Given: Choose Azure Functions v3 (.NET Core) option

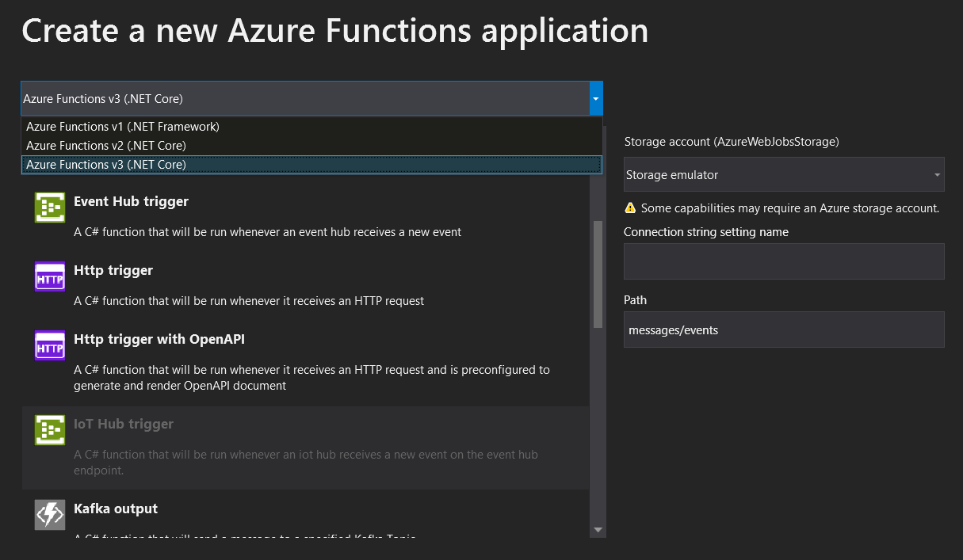Looking at the screenshot, I should (106, 165).
